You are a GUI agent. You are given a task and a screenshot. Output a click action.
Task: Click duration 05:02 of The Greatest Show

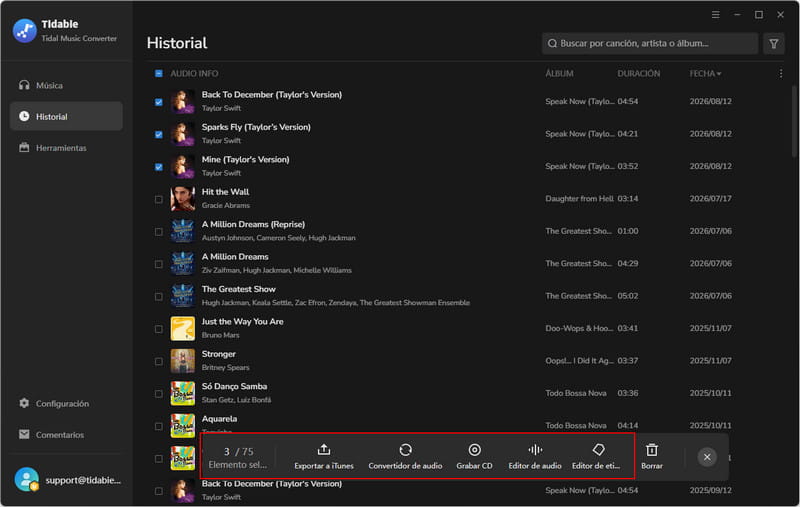628,296
